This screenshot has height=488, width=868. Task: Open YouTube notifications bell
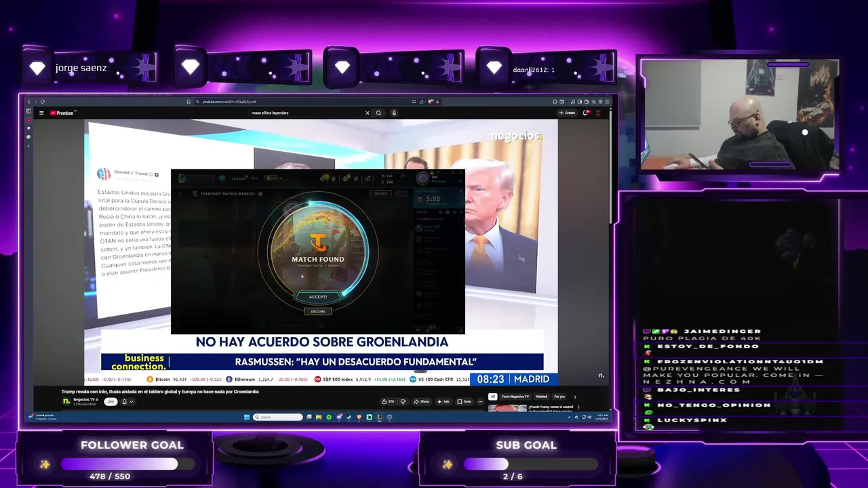(586, 113)
